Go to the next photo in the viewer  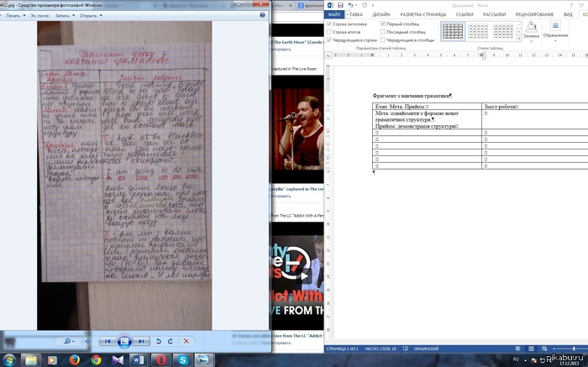click(141, 341)
